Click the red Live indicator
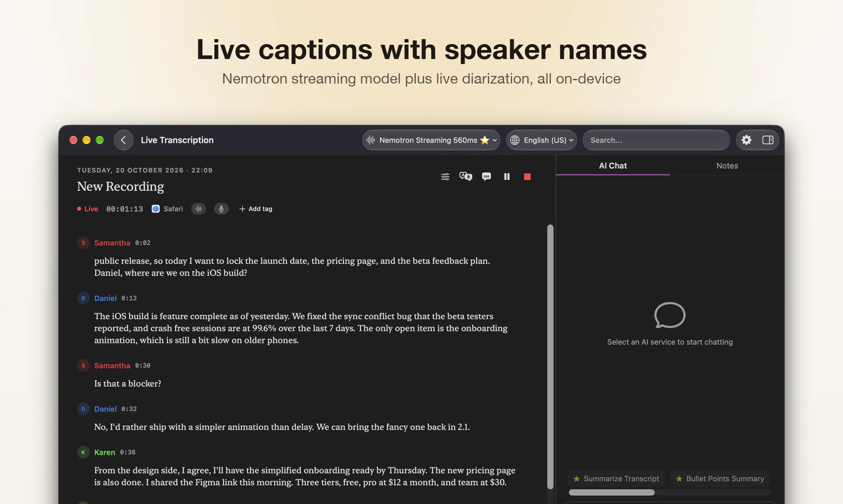Viewport: 843px width, 504px height. [x=88, y=209]
